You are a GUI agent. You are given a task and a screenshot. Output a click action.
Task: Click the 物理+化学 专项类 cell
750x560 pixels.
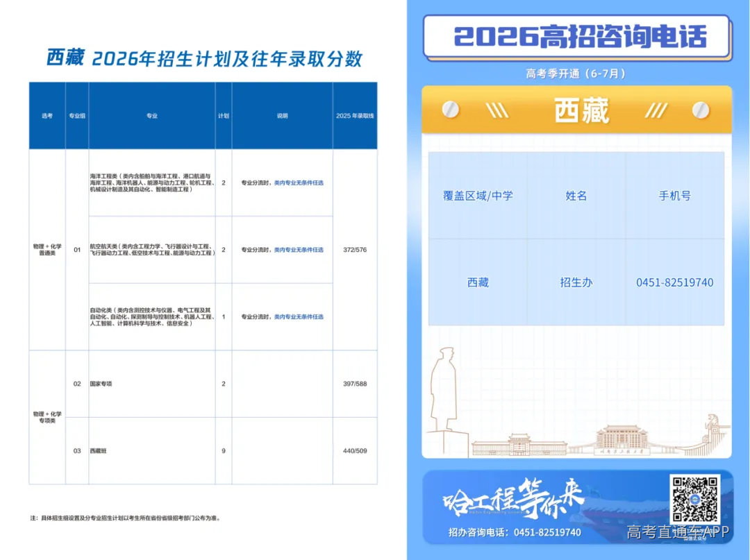pos(47,417)
